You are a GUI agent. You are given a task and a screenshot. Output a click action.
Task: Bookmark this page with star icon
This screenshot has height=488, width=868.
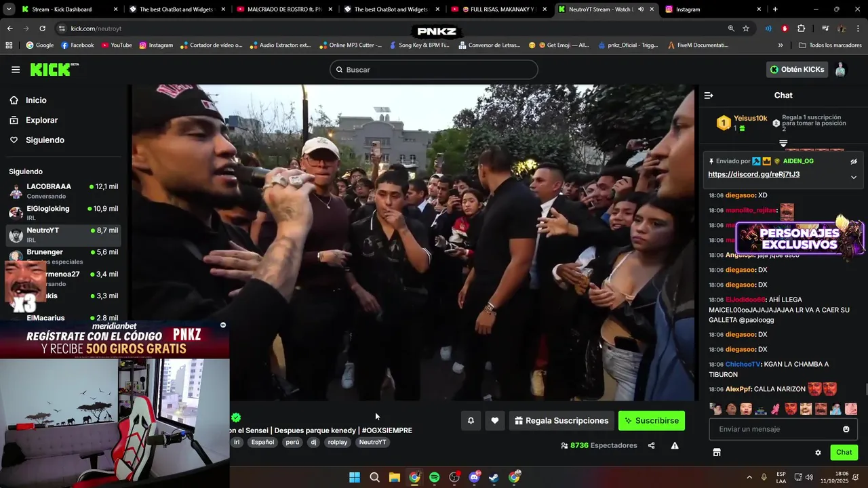pos(746,28)
